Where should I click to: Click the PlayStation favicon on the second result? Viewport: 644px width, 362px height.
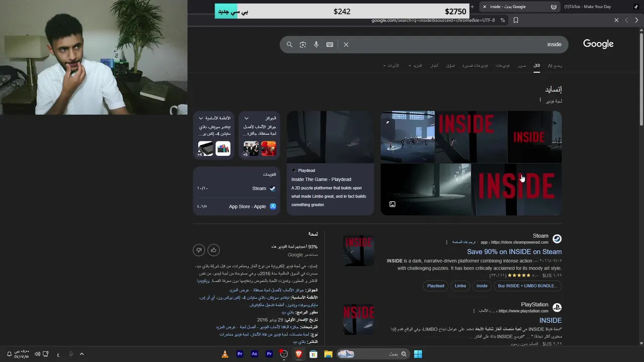tap(557, 307)
